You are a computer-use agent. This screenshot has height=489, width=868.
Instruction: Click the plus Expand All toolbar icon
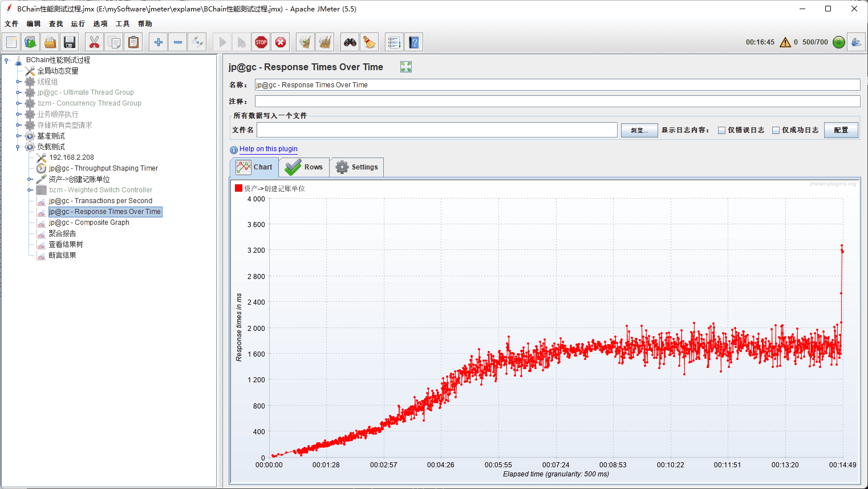coord(159,42)
